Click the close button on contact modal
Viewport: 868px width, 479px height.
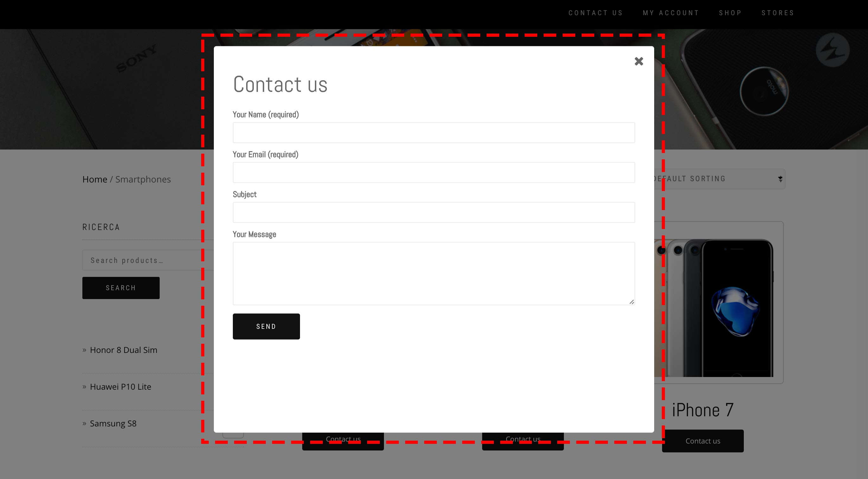[639, 61]
